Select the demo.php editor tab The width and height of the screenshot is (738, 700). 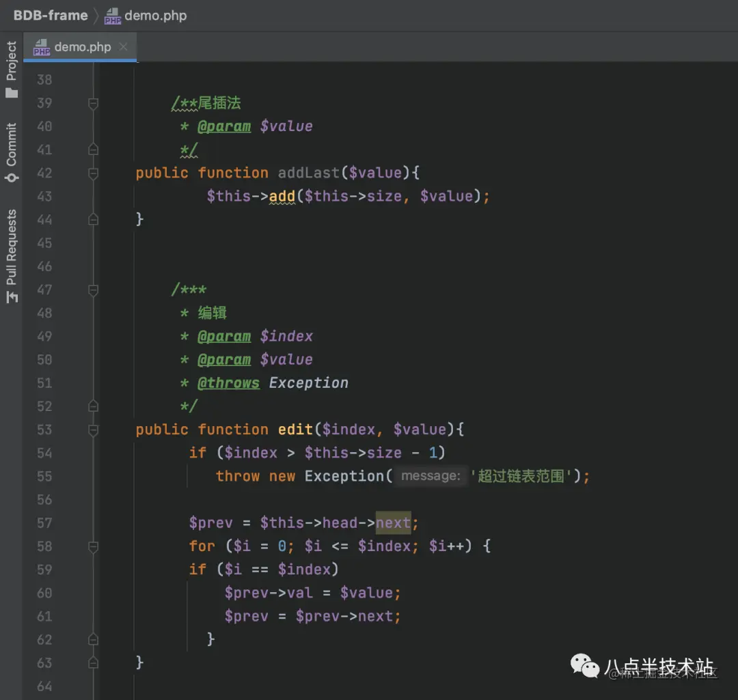point(80,47)
